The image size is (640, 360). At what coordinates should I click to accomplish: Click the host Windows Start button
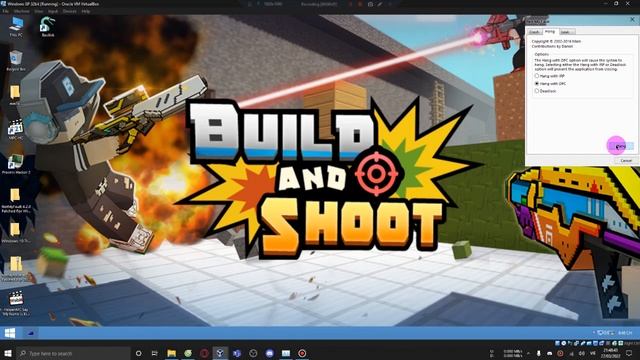[8, 353]
